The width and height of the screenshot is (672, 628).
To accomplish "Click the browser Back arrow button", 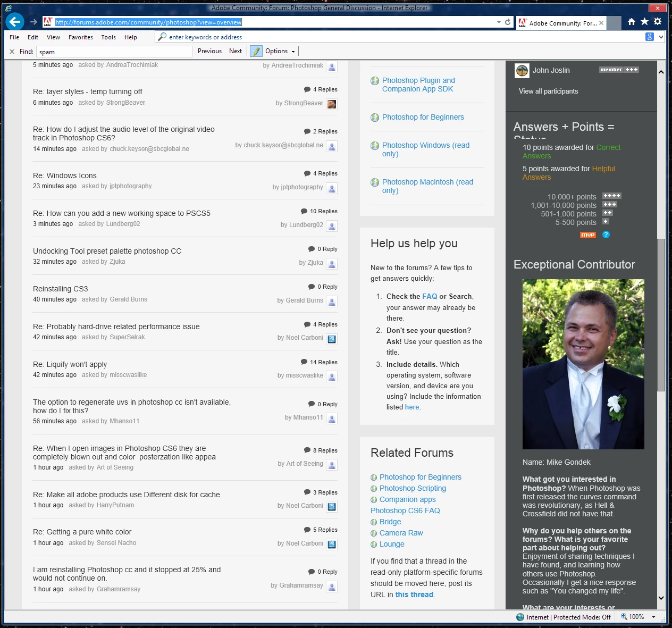I will [15, 22].
